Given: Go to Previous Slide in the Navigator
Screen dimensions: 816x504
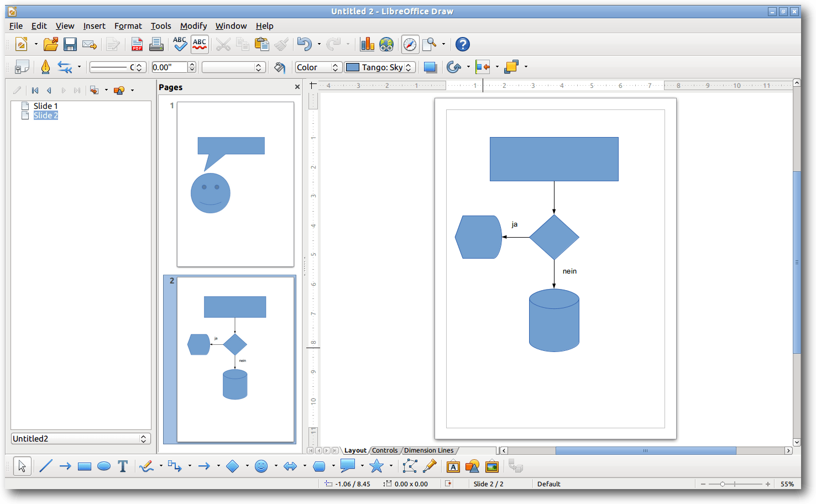Looking at the screenshot, I should pyautogui.click(x=49, y=90).
